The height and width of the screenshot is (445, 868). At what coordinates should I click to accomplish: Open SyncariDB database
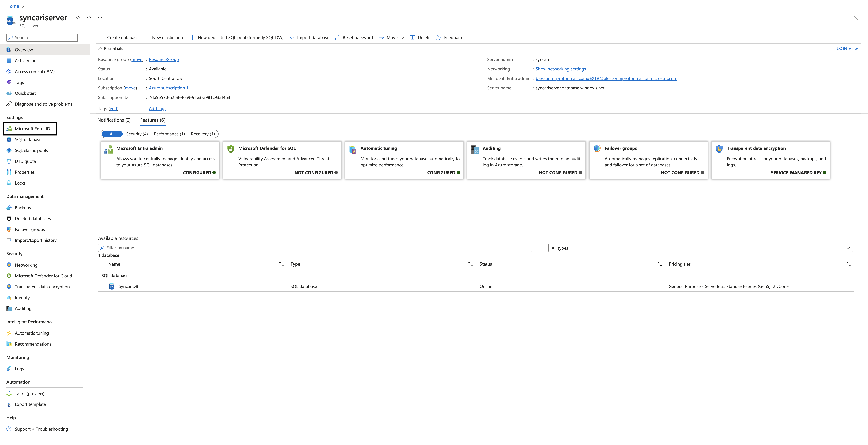[128, 286]
